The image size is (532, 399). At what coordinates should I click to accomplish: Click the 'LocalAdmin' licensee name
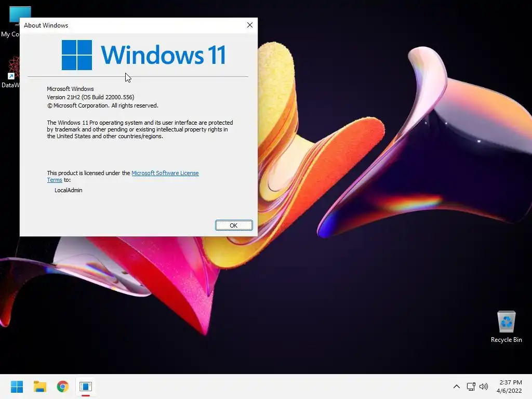click(x=69, y=190)
